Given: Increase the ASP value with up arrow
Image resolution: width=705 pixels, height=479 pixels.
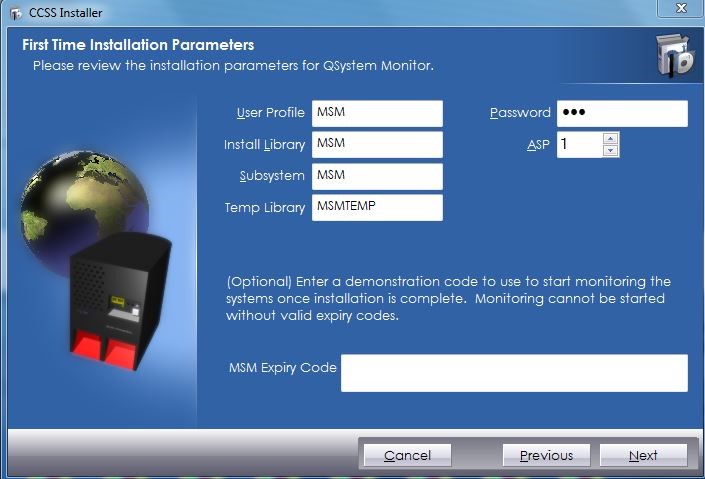Looking at the screenshot, I should pyautogui.click(x=610, y=138).
